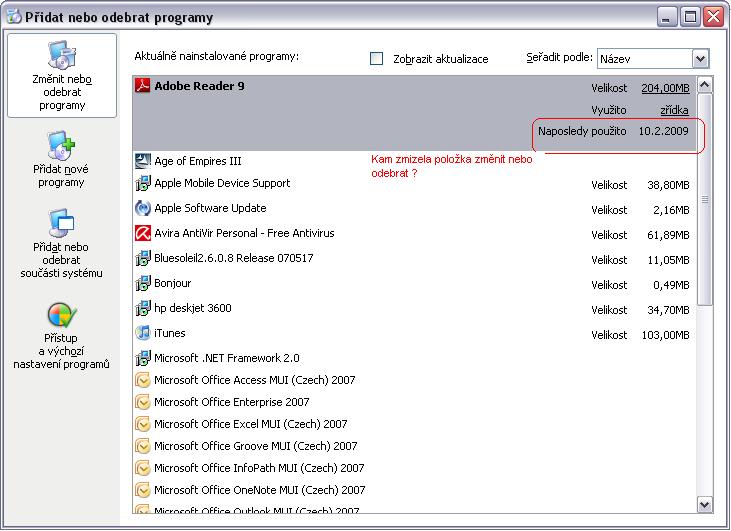This screenshot has height=531, width=731.
Task: Click the Adobe Reader 9 icon
Action: pos(143,86)
